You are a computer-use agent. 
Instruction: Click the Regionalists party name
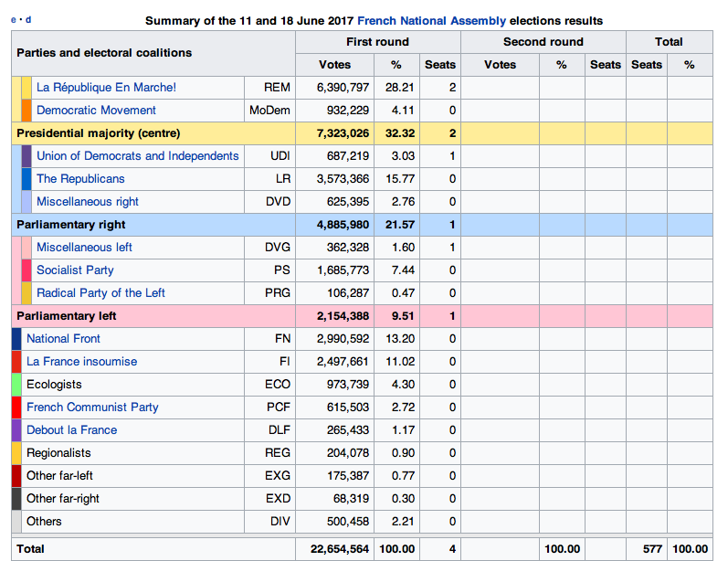[x=58, y=452]
